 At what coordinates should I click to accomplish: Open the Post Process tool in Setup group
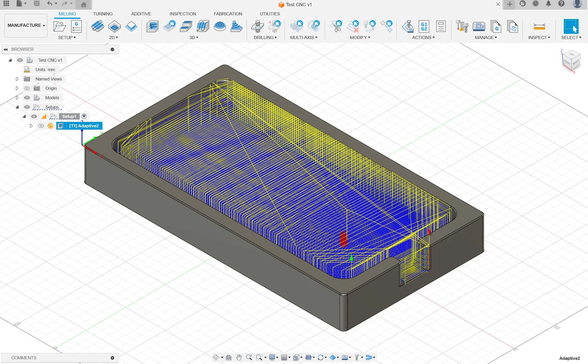tap(76, 26)
